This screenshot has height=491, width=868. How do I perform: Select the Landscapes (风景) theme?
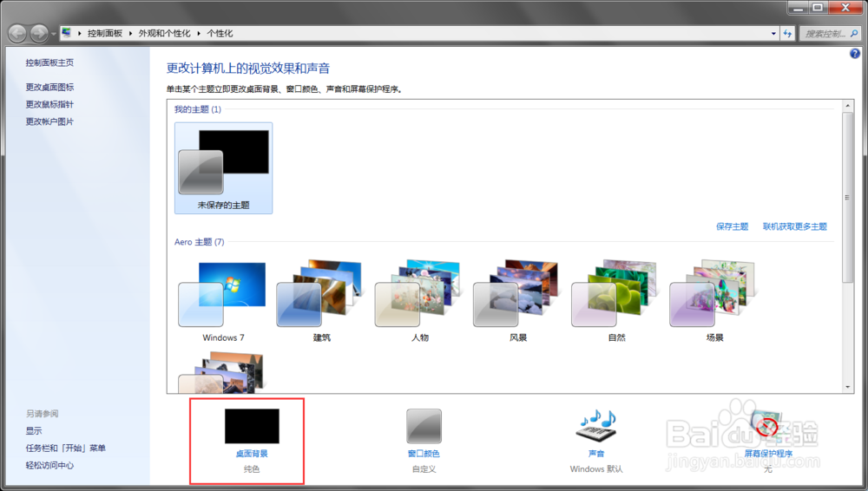coord(517,302)
